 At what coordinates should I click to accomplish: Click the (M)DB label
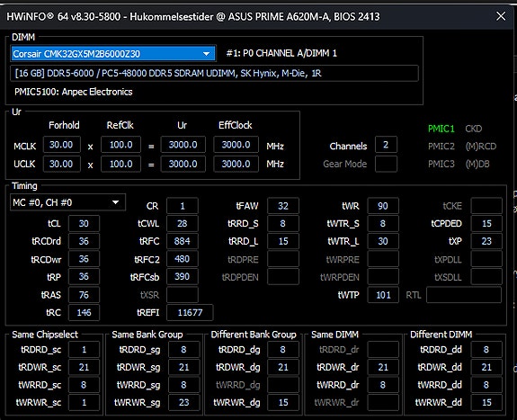click(477, 164)
